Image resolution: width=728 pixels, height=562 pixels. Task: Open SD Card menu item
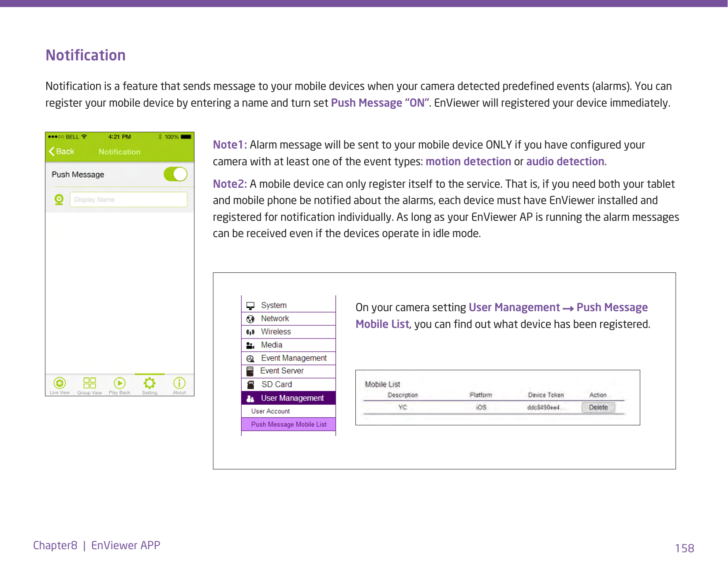[288, 384]
